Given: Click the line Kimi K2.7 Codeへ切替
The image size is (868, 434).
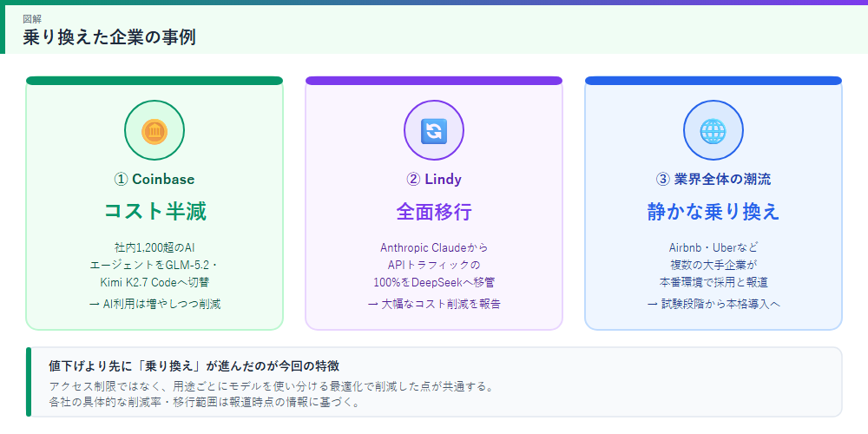Looking at the screenshot, I should click(155, 282).
